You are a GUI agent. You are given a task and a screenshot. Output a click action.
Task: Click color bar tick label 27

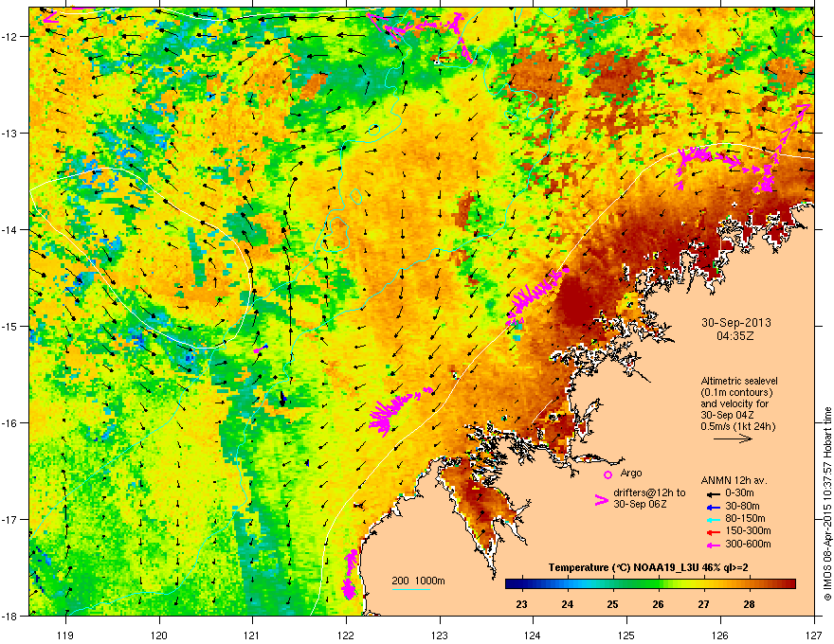703,604
